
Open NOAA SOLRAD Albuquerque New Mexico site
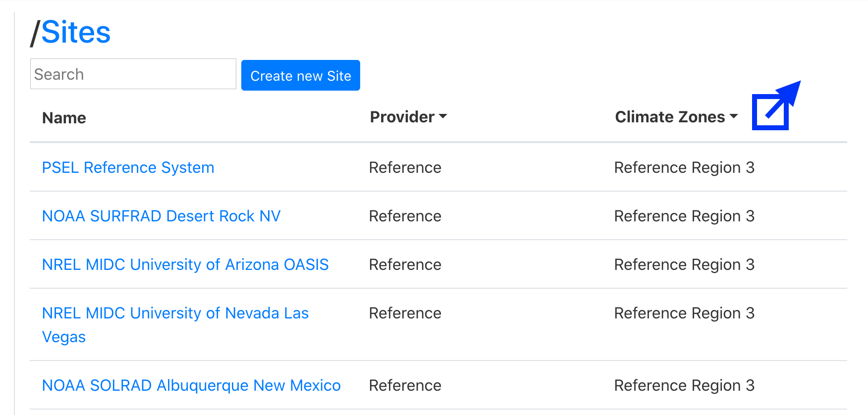pos(191,385)
